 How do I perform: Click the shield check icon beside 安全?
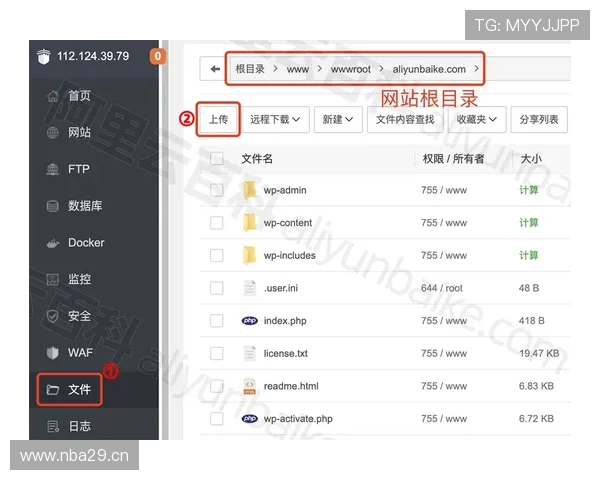pyautogui.click(x=53, y=316)
